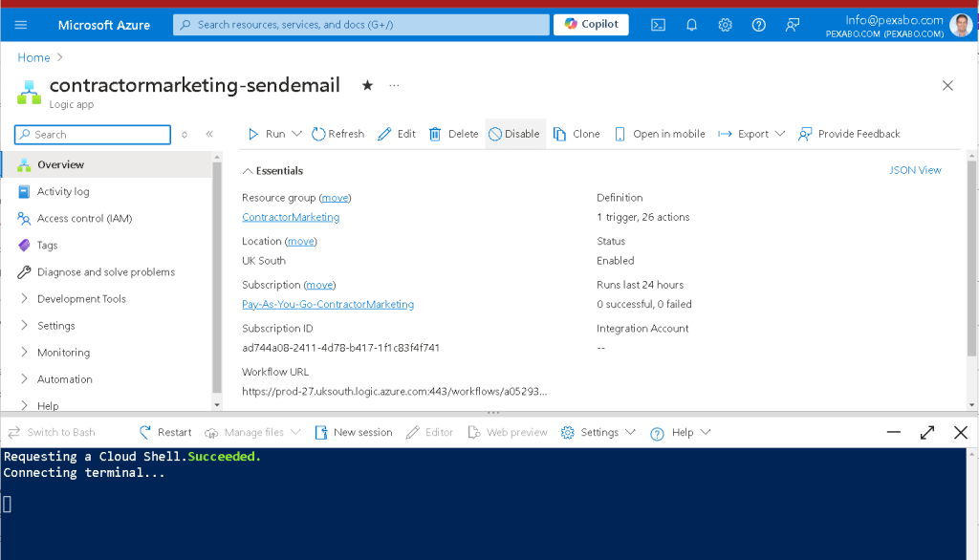Clone the logic app
Image resolution: width=979 pixels, height=560 pixels.
pos(577,134)
